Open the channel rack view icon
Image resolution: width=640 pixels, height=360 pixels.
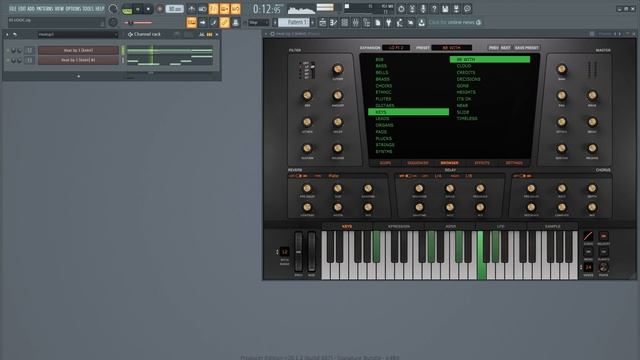click(x=344, y=22)
